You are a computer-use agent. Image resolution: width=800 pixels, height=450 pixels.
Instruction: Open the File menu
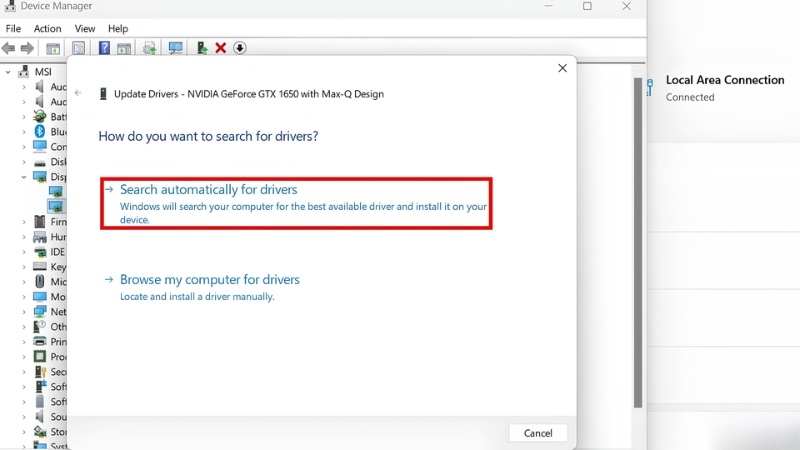(x=13, y=29)
